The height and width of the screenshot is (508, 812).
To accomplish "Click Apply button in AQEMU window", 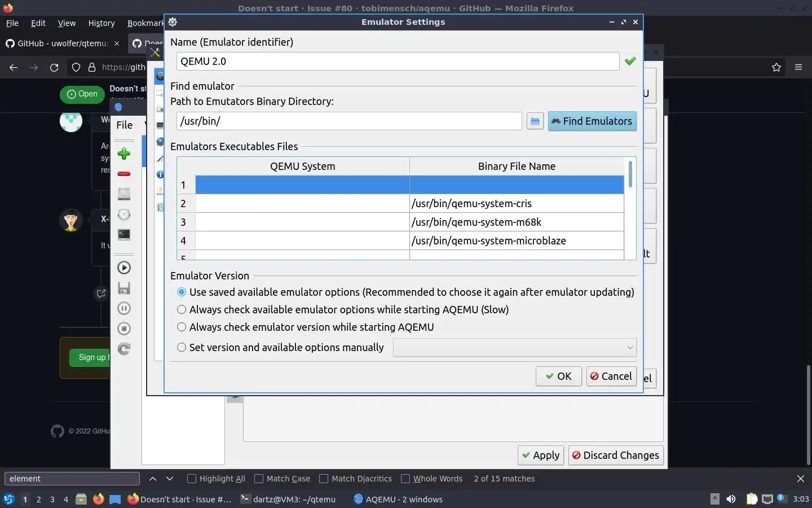I will pos(540,455).
